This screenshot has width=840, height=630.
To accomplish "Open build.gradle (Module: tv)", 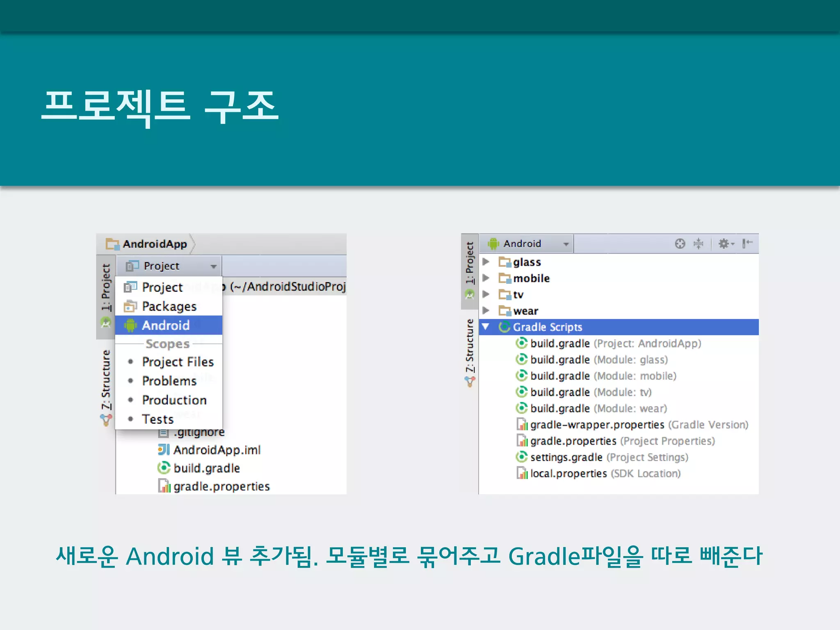I will click(x=584, y=392).
